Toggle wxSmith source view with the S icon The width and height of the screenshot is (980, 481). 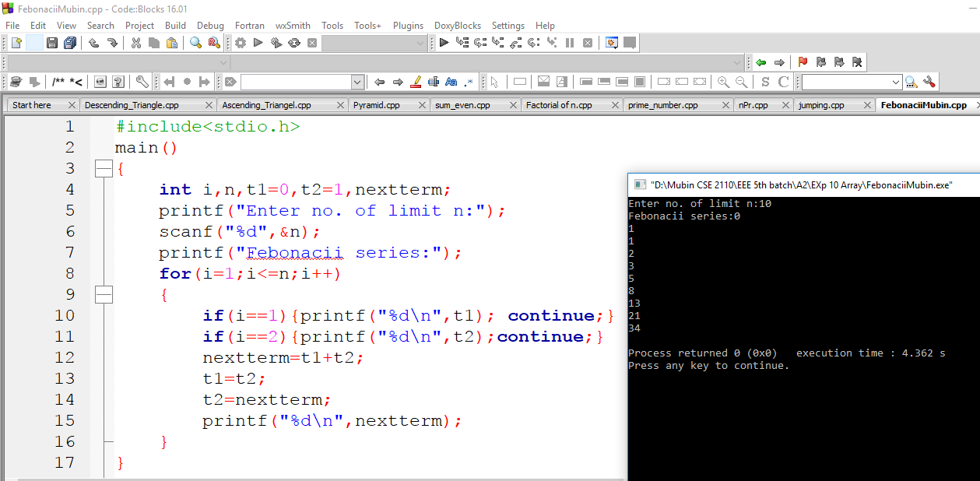[764, 81]
